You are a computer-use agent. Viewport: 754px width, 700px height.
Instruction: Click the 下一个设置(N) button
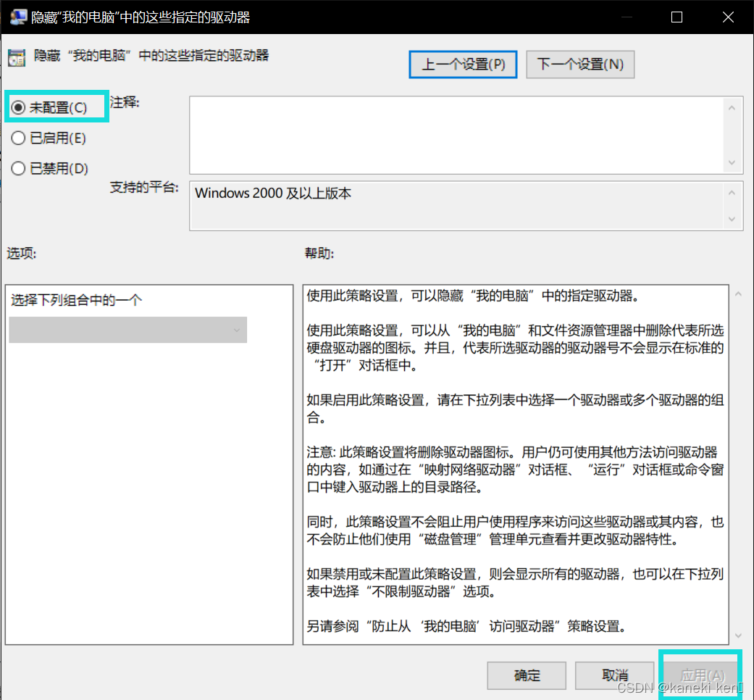pyautogui.click(x=579, y=64)
